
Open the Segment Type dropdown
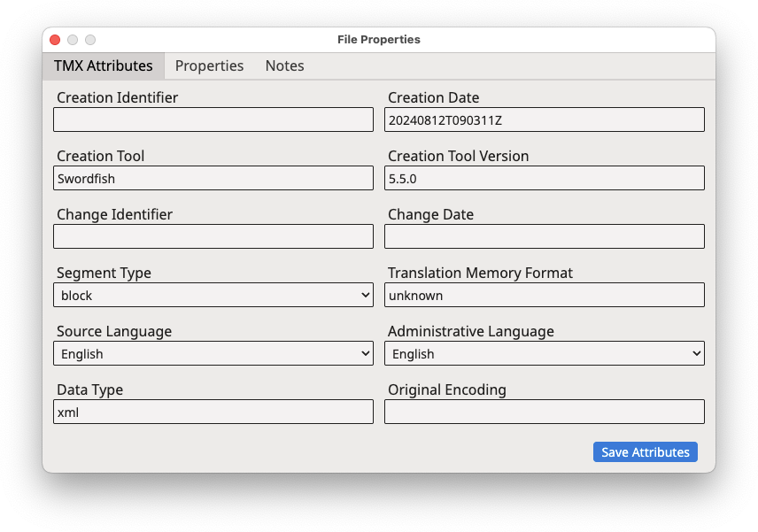pos(213,296)
